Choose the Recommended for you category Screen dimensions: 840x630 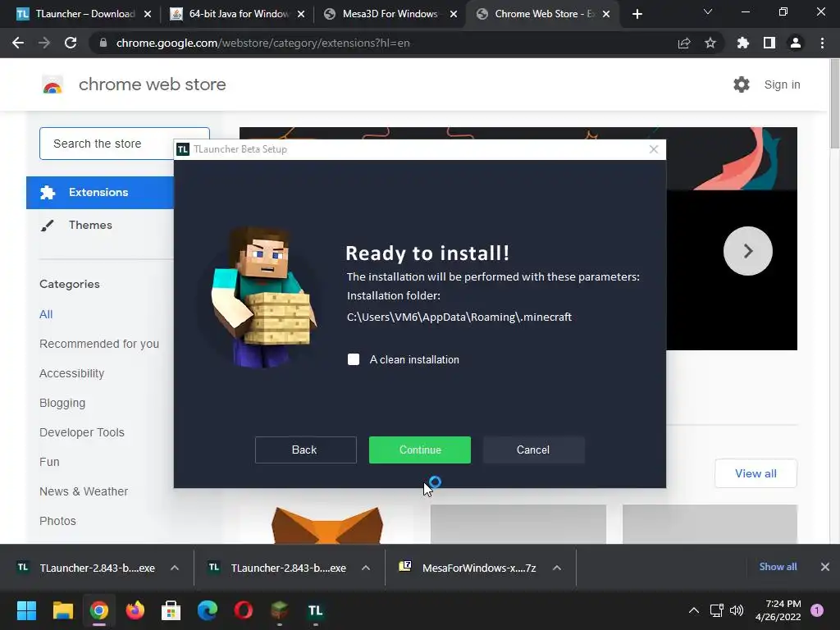pyautogui.click(x=99, y=344)
